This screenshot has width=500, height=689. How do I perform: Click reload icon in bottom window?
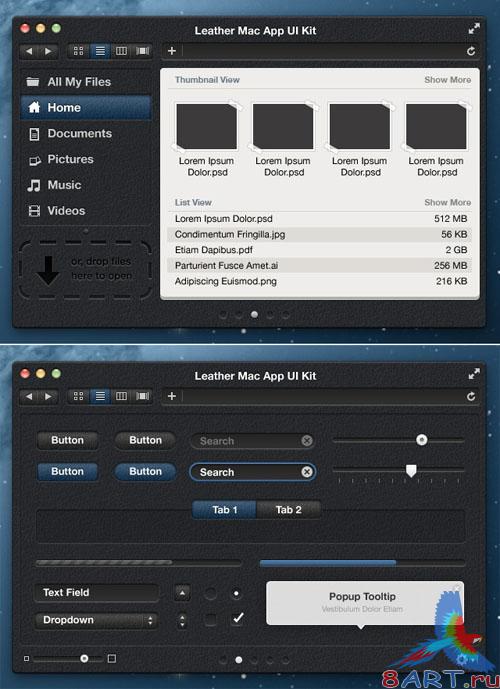(x=471, y=396)
